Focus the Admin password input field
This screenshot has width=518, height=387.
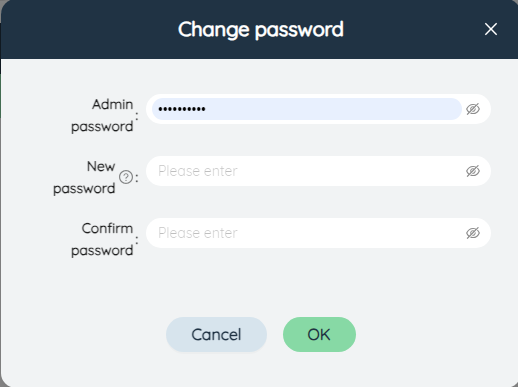tap(306, 109)
